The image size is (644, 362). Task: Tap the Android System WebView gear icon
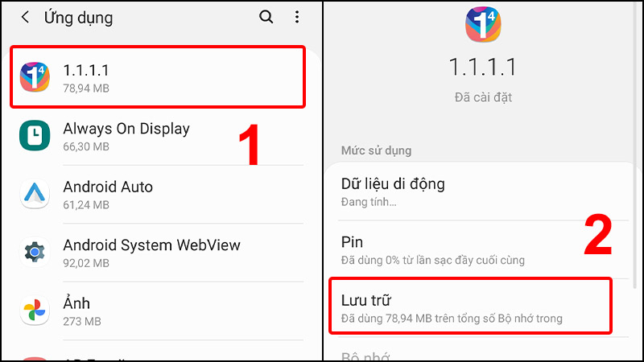pyautogui.click(x=35, y=252)
